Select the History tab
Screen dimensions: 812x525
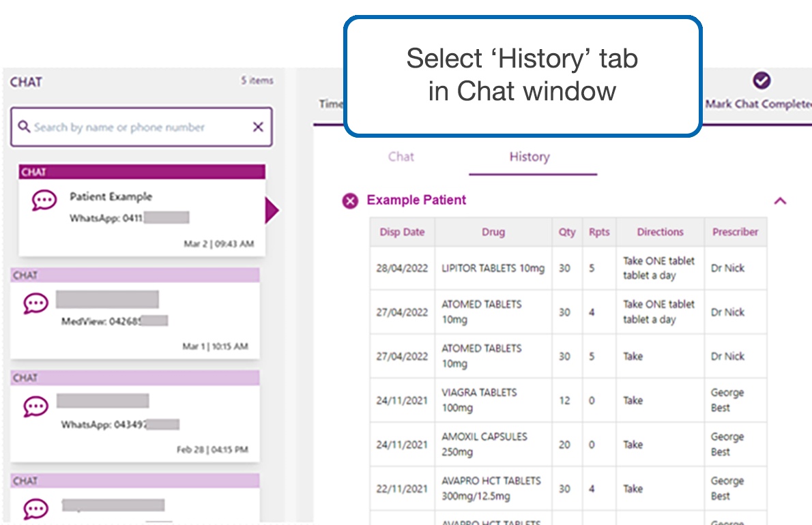[x=530, y=157]
